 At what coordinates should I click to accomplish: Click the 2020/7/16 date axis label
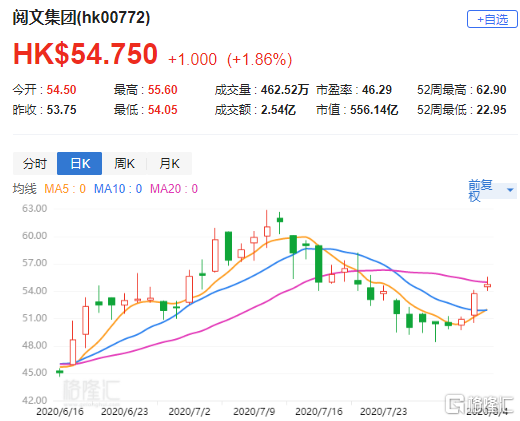pos(319,412)
